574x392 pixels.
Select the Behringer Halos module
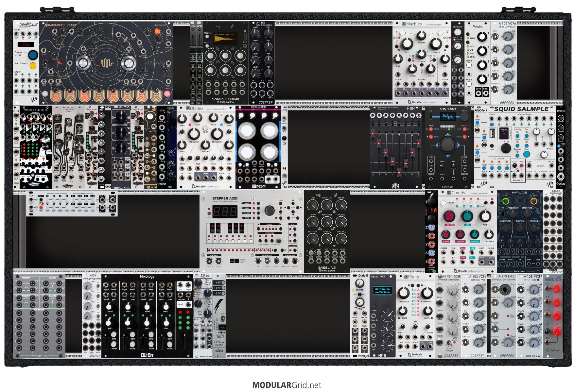pos(520,231)
